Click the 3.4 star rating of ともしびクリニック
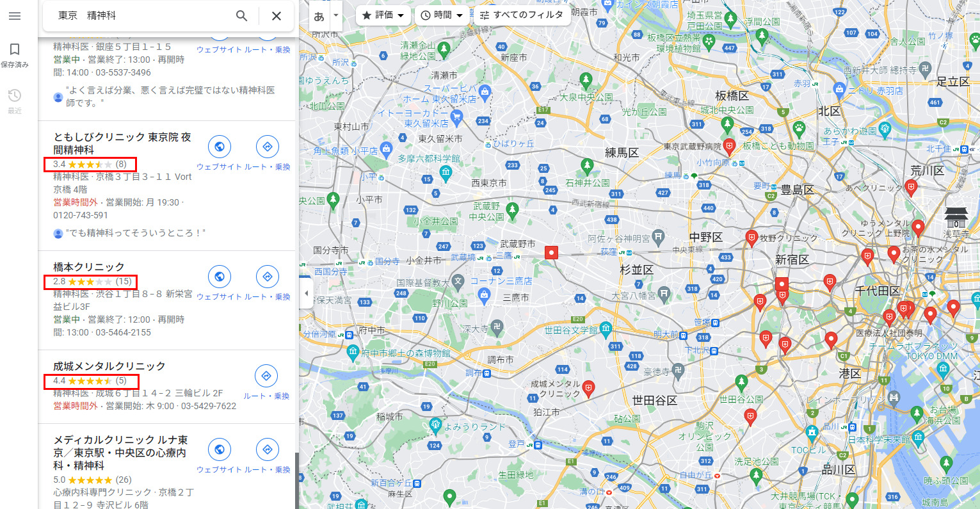980x509 pixels. tap(90, 165)
